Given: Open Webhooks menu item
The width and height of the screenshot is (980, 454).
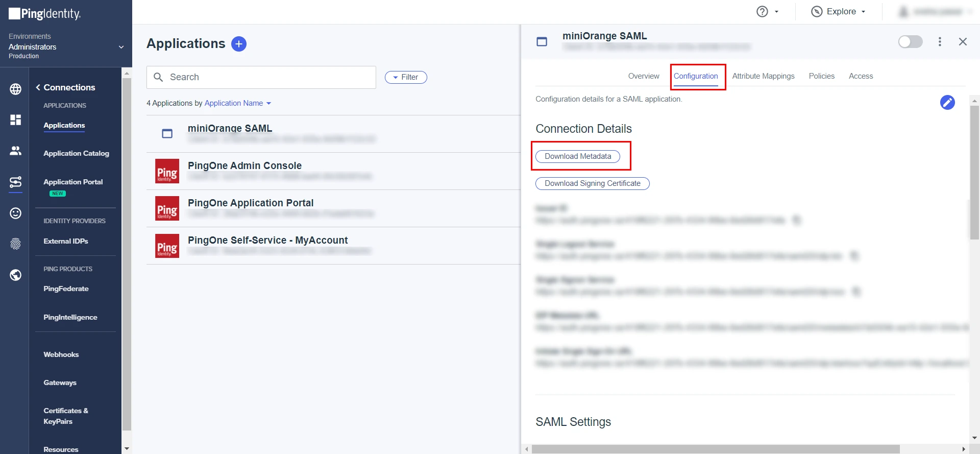Looking at the screenshot, I should tap(61, 354).
